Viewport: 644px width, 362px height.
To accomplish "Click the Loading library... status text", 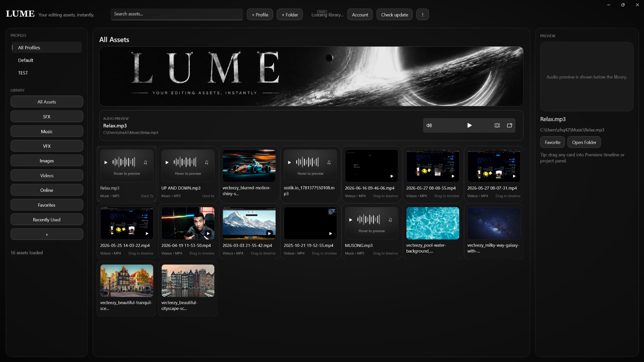I will point(327,15).
